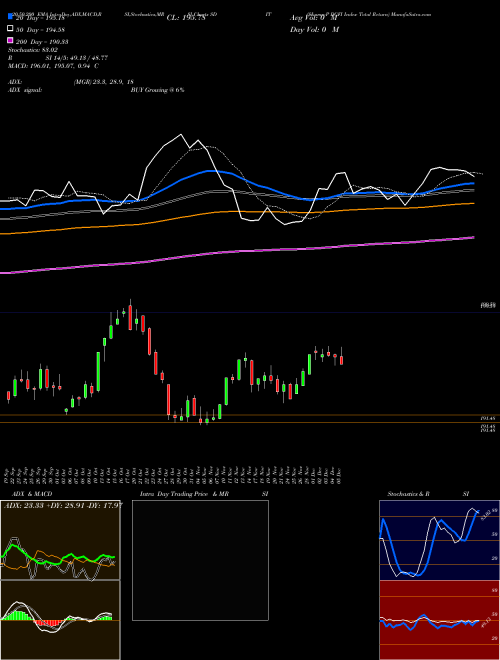Open the red RSI mini chart
This screenshot has width=500, height=660.
coord(439,620)
